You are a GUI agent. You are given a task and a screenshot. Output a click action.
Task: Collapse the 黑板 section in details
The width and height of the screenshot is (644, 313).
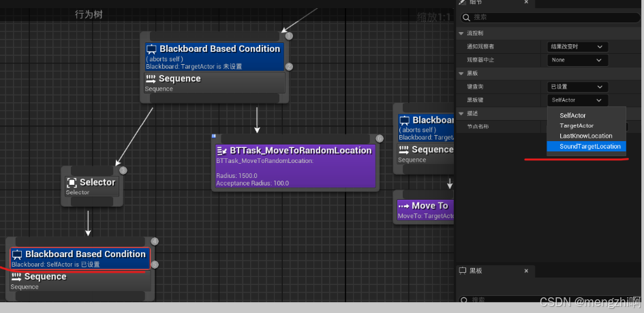(x=461, y=74)
